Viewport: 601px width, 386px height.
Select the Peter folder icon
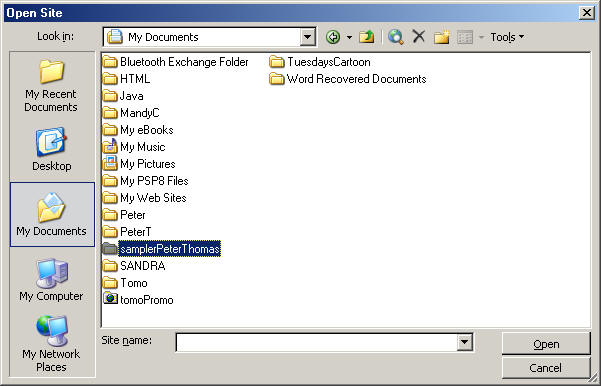[x=110, y=215]
